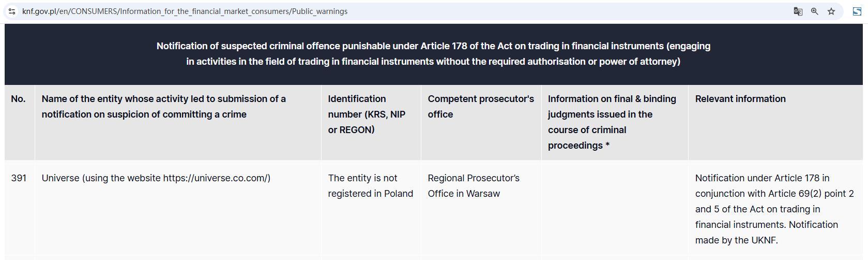Click the empty final judgments cell in row 391

[x=614, y=207]
